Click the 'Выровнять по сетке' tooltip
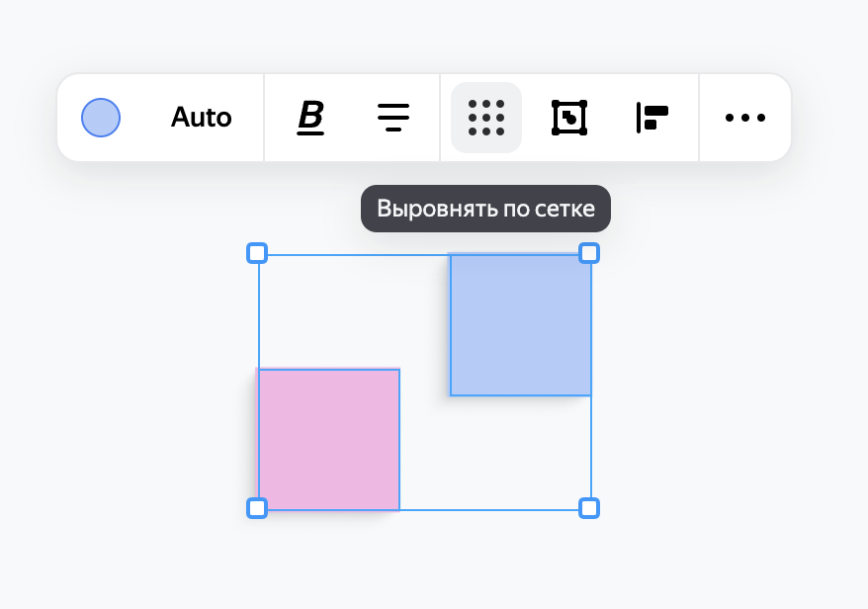The height and width of the screenshot is (609, 868). point(486,209)
